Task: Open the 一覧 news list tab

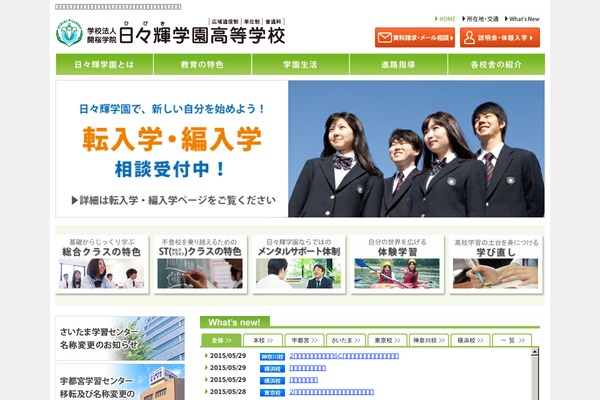Action: pyautogui.click(x=512, y=340)
